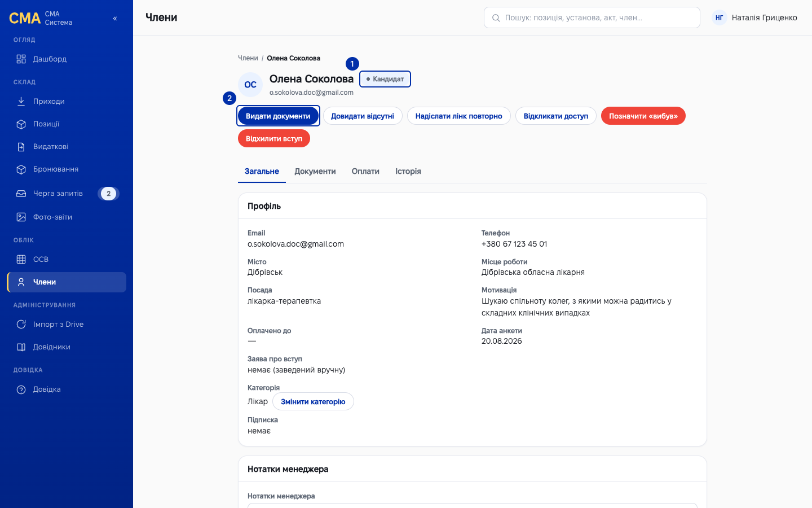Screen dimensions: 812x508
Task: Click the position value лікарка-терапевтка
Action: (x=284, y=301)
